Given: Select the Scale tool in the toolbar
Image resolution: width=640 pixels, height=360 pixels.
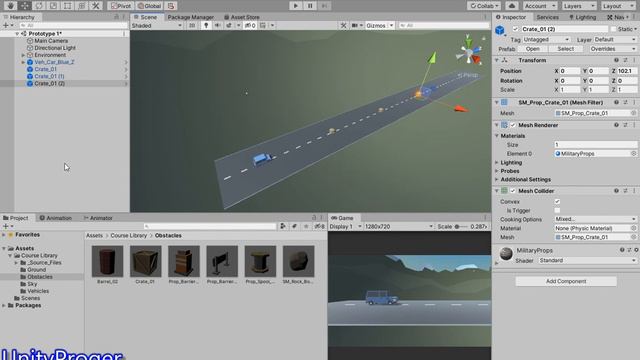Looking at the screenshot, I should point(53,6).
